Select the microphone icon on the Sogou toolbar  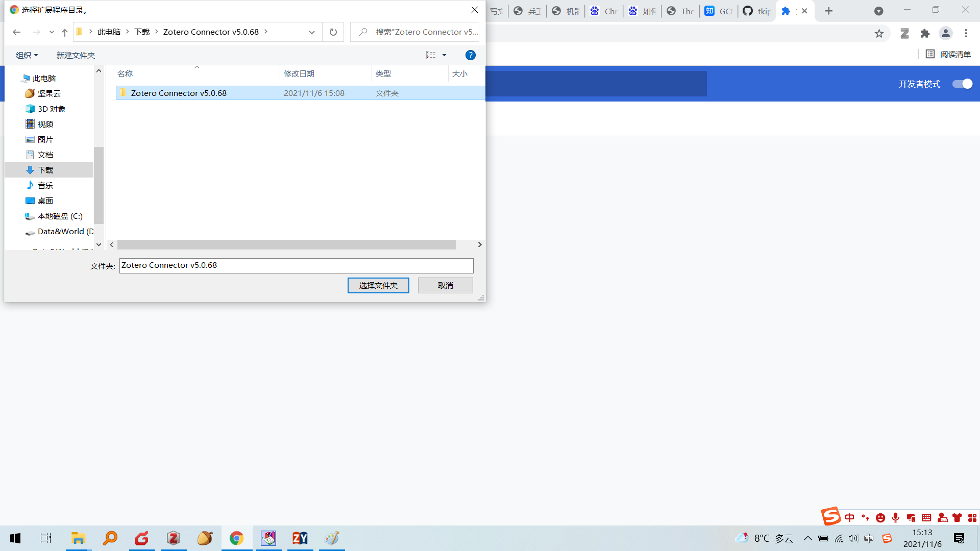pos(895,517)
